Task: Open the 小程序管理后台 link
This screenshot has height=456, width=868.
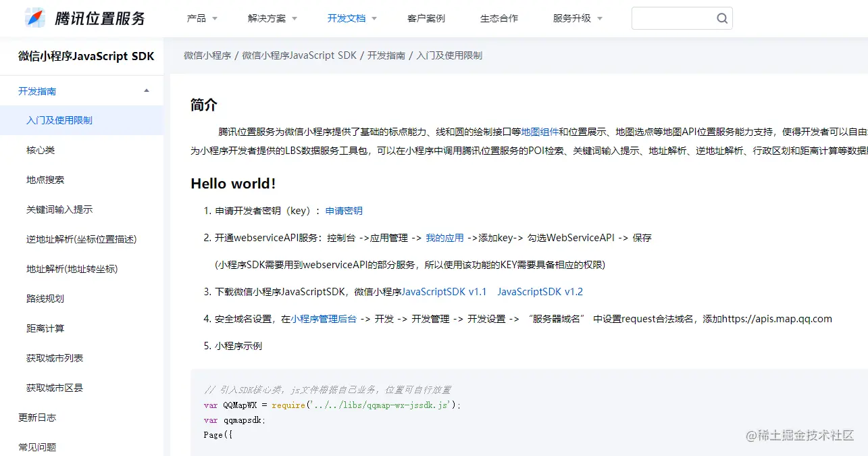Action: click(x=324, y=319)
